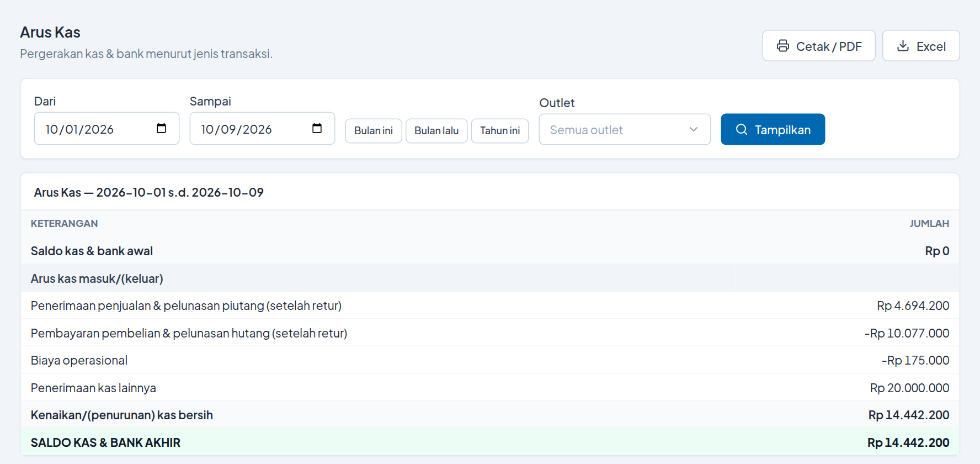
Task: Download the report as Excel
Action: (921, 46)
